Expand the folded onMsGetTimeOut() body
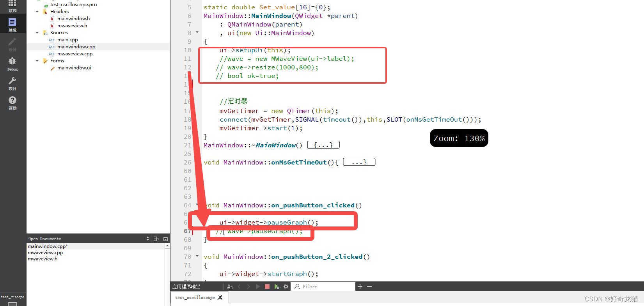This screenshot has width=644, height=306. 359,162
